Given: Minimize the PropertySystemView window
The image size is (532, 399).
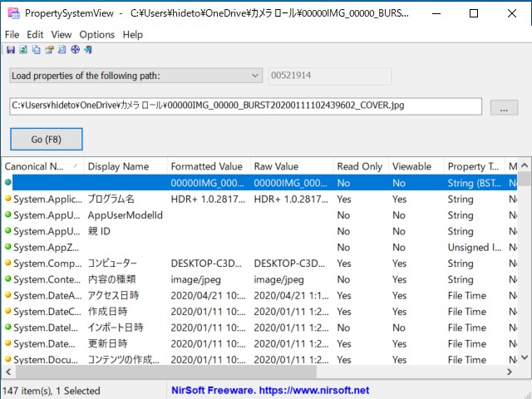Looking at the screenshot, I should point(436,13).
